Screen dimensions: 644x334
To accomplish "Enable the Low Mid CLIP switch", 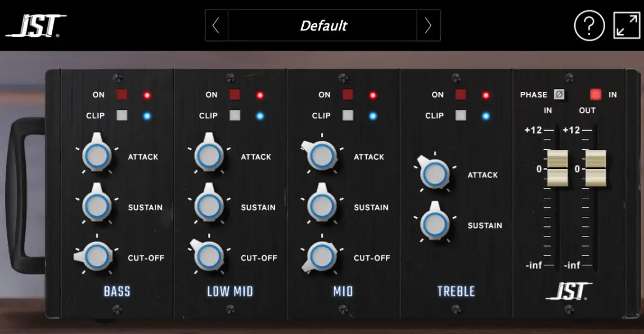I will 235,115.
